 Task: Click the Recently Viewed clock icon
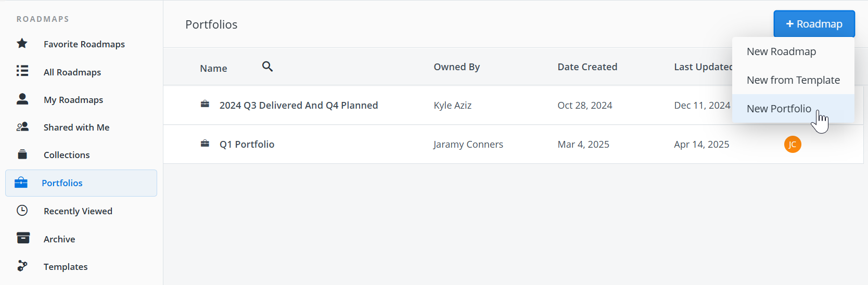22,211
